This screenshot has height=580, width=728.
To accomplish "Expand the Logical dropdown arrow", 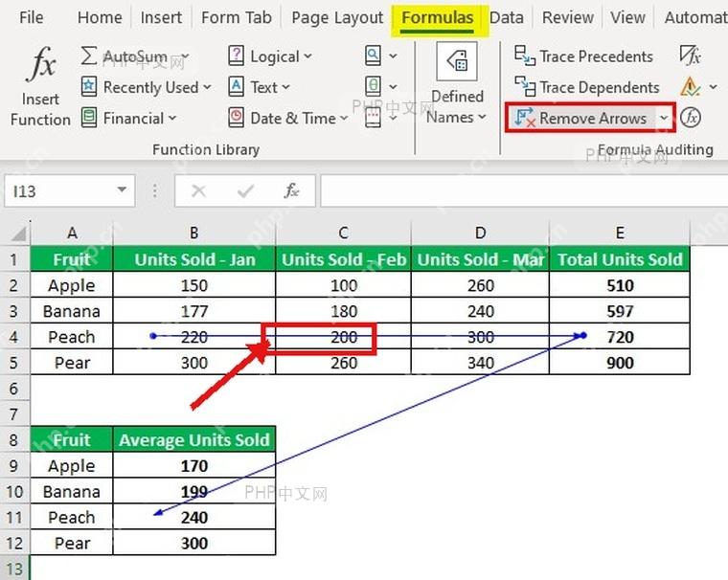I will [307, 56].
